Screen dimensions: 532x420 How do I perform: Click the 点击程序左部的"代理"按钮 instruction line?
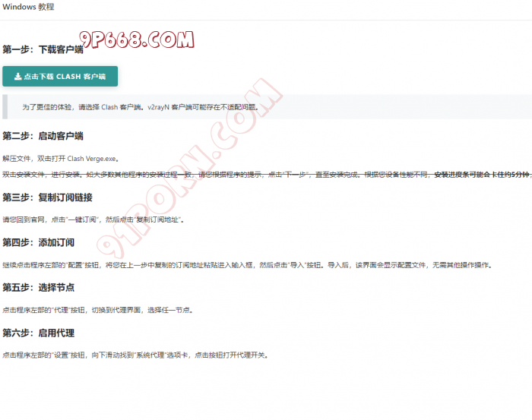pos(97,310)
